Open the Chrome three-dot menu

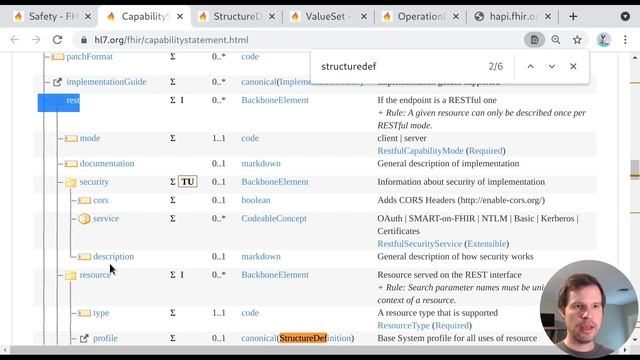click(x=625, y=40)
